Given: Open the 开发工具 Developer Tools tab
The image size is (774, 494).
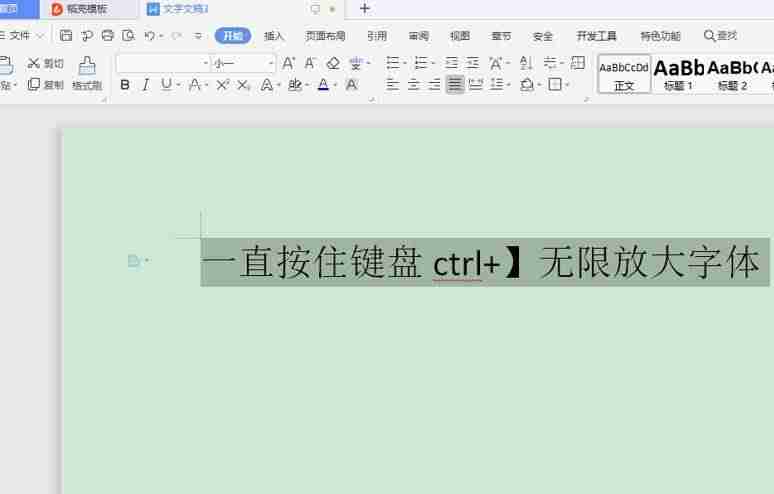Looking at the screenshot, I should click(x=597, y=36).
